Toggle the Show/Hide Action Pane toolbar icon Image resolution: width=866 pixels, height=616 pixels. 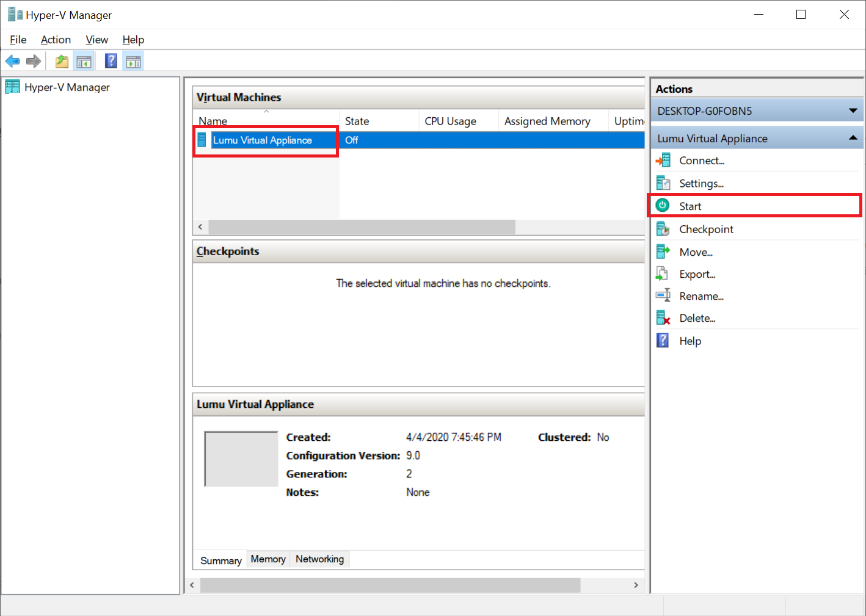(x=133, y=61)
